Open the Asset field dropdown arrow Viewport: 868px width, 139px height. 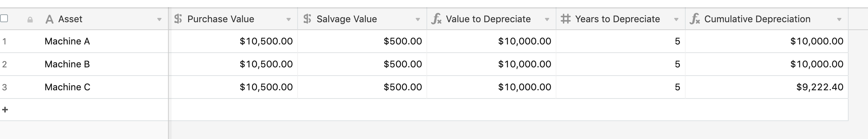[x=159, y=20]
